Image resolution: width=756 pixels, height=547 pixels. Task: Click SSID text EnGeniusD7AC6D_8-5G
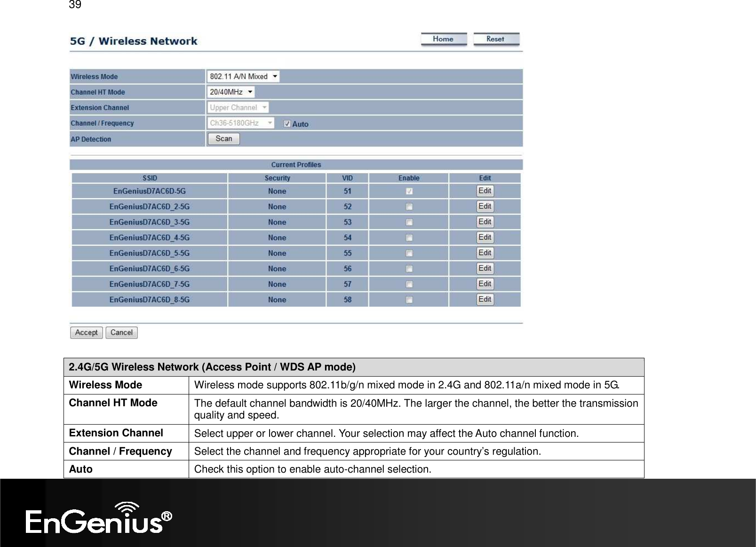coord(150,300)
